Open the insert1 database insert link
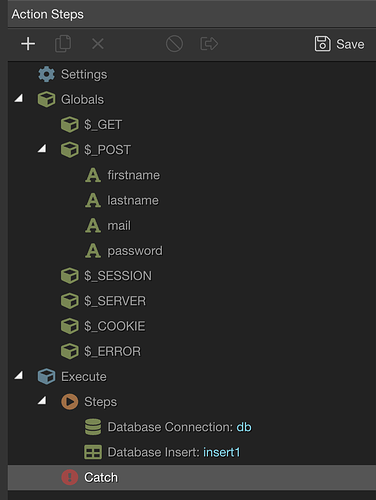376x500 pixels. pyautogui.click(x=222, y=452)
